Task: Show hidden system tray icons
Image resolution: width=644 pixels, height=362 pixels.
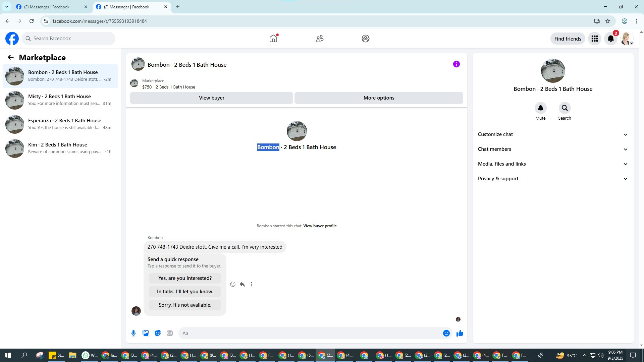Action: 585,355
